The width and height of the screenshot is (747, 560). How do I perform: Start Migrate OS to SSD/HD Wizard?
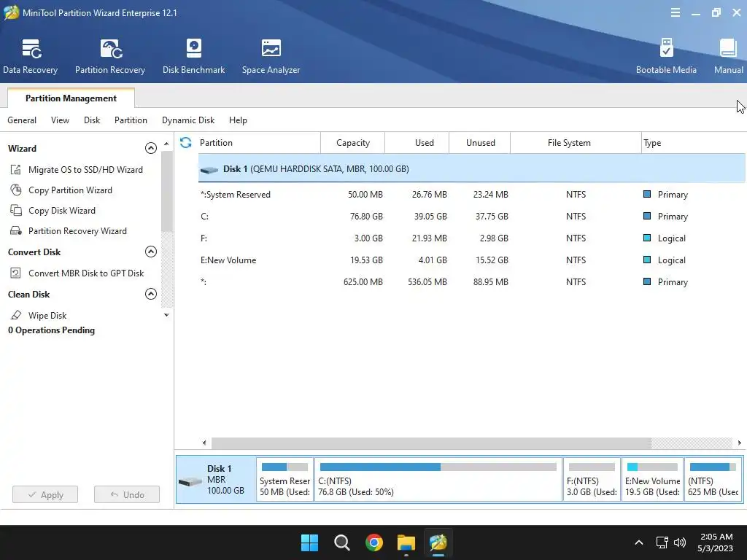[x=85, y=169]
